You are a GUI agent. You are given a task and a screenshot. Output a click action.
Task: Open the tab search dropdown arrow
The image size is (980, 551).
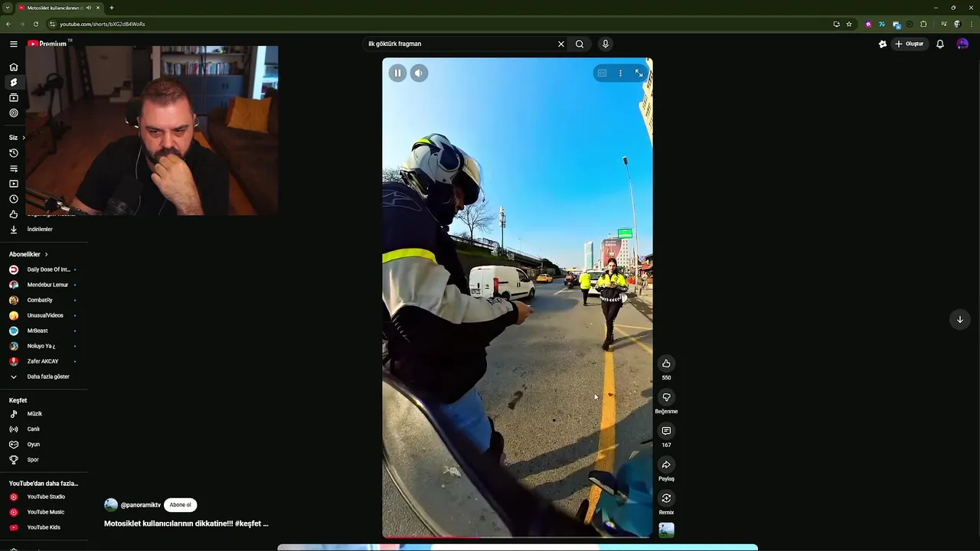coord(7,8)
